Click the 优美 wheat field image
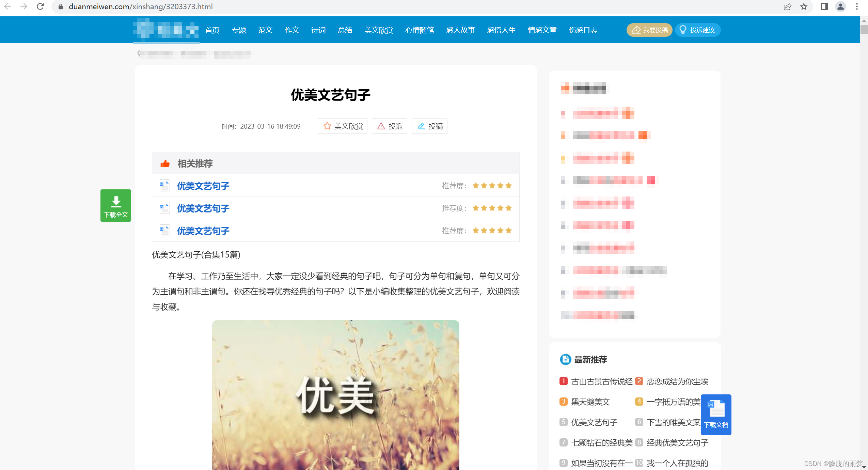 [335, 395]
